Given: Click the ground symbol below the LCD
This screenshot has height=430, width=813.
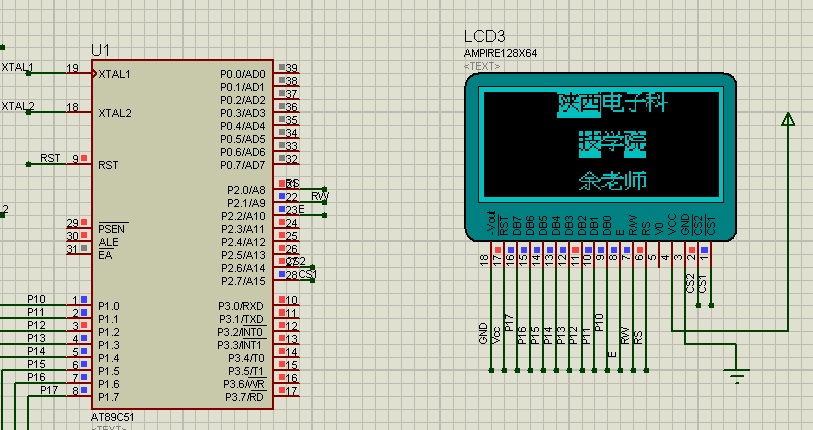Looking at the screenshot, I should pos(738,375).
